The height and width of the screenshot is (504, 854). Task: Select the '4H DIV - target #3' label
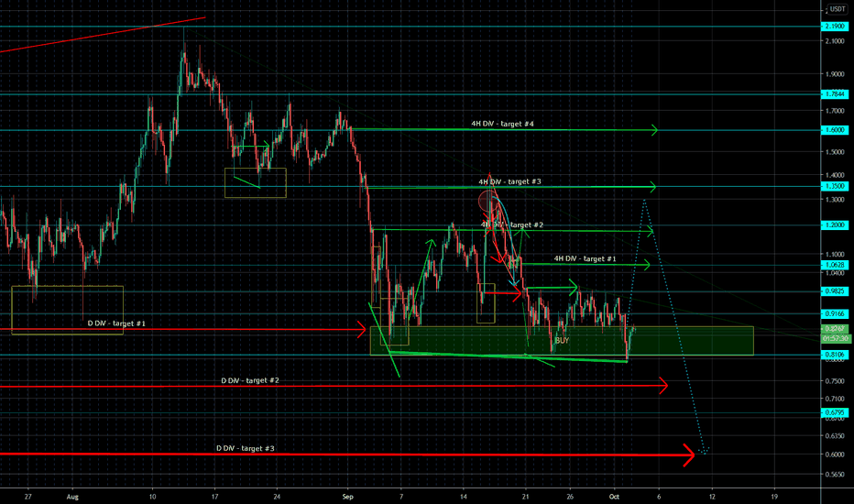point(509,182)
